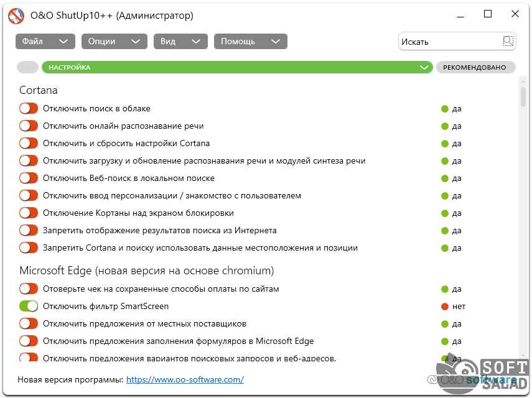Click green status dot for lock screen Cortana
This screenshot has height=398, width=532.
(445, 213)
